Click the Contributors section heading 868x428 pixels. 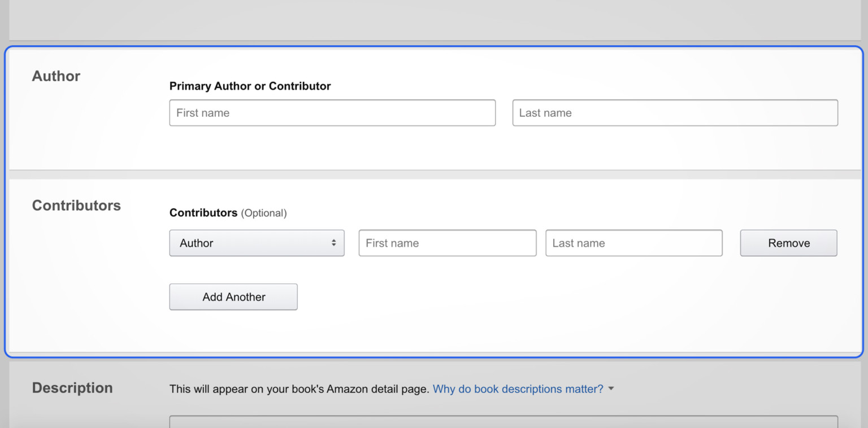[x=76, y=206]
